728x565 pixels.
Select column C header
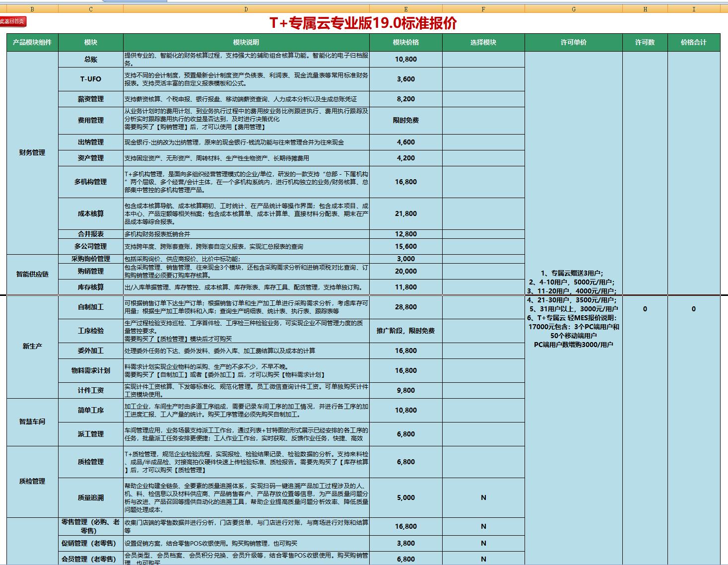(90, 9)
